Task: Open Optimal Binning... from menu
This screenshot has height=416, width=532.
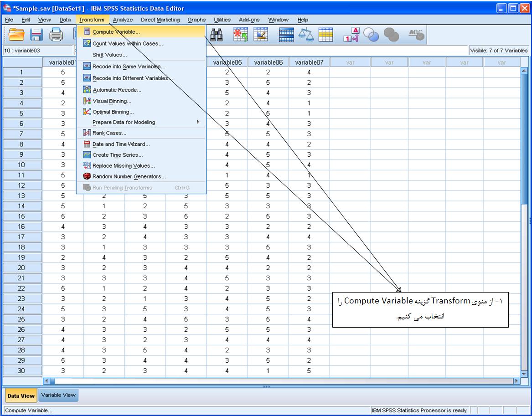Action: tap(141, 112)
